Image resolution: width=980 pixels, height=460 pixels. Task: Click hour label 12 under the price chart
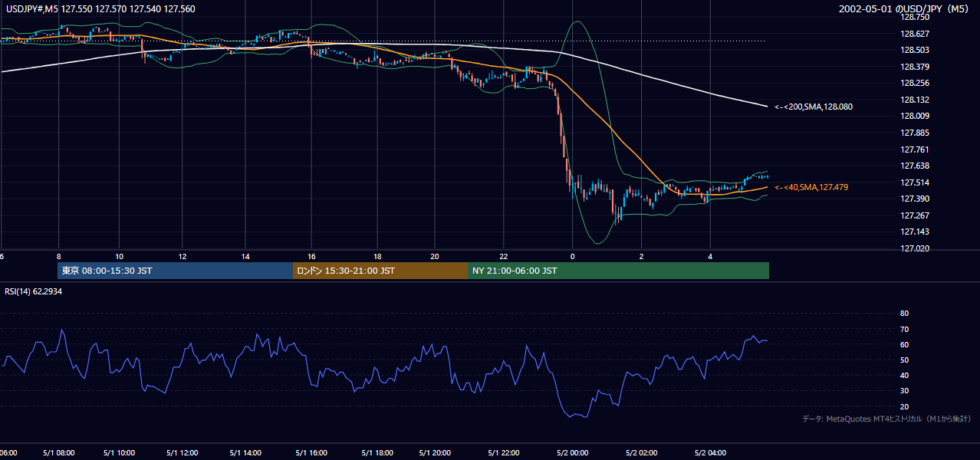tap(182, 256)
